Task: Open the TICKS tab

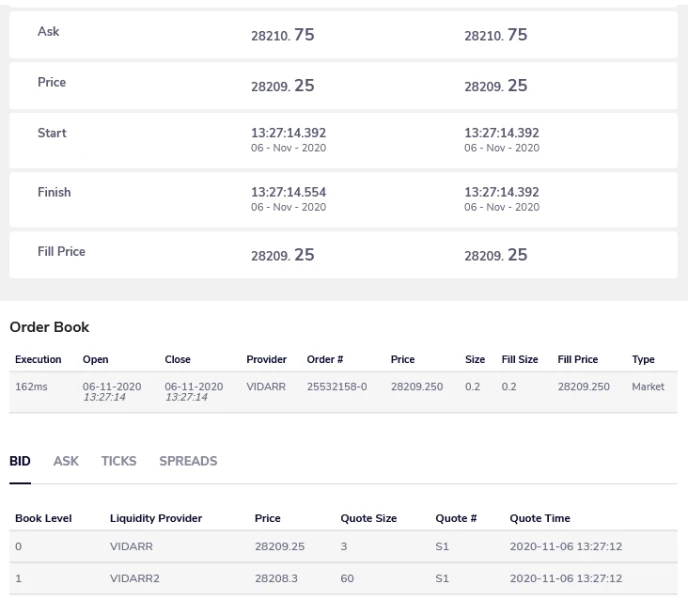Action: 118,461
